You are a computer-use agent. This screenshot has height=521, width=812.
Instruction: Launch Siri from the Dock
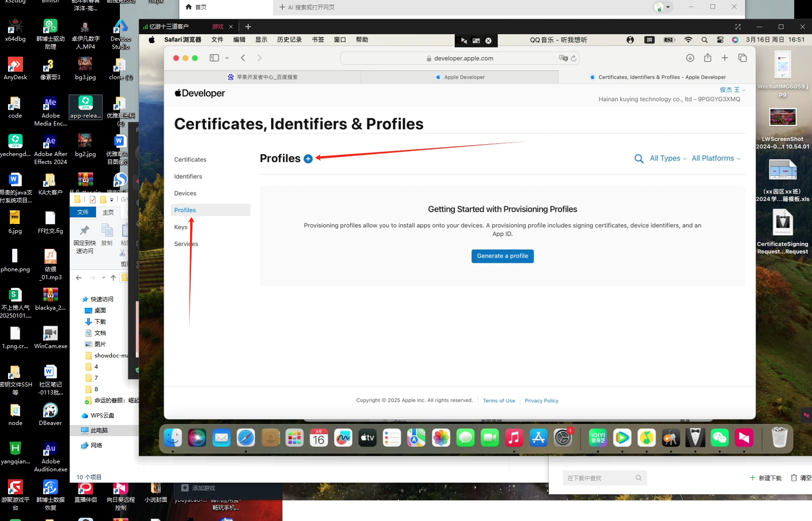[197, 438]
